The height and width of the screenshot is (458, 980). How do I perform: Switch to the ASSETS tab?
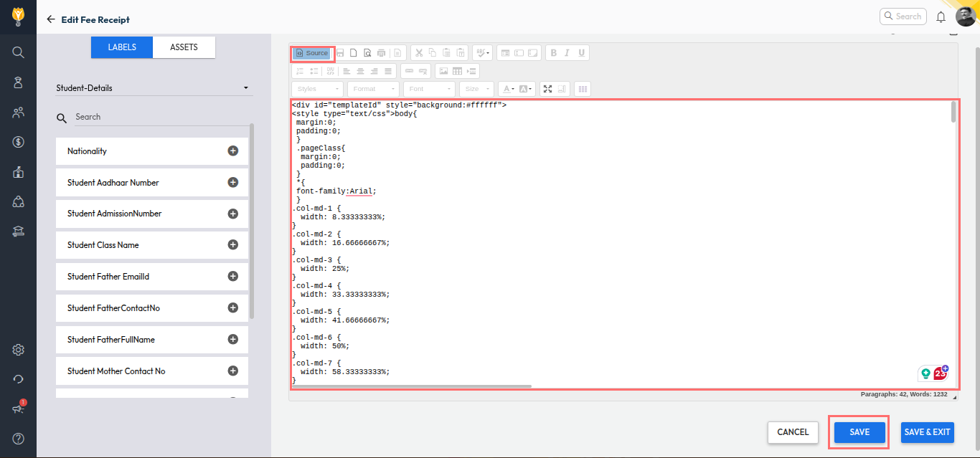[184, 47]
